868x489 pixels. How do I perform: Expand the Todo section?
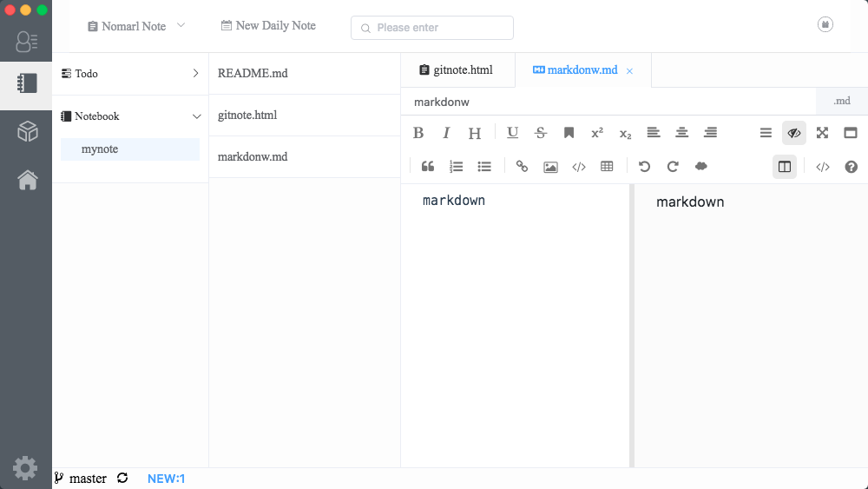(130, 74)
